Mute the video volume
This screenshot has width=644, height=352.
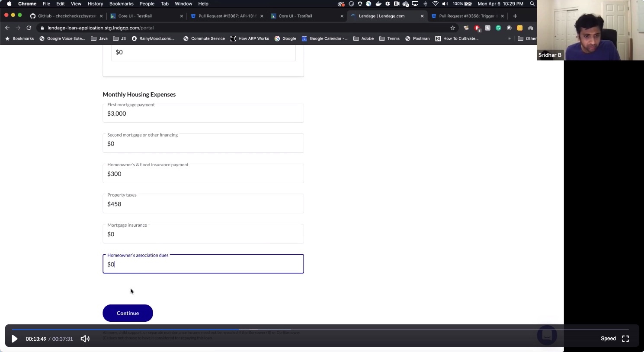85,339
